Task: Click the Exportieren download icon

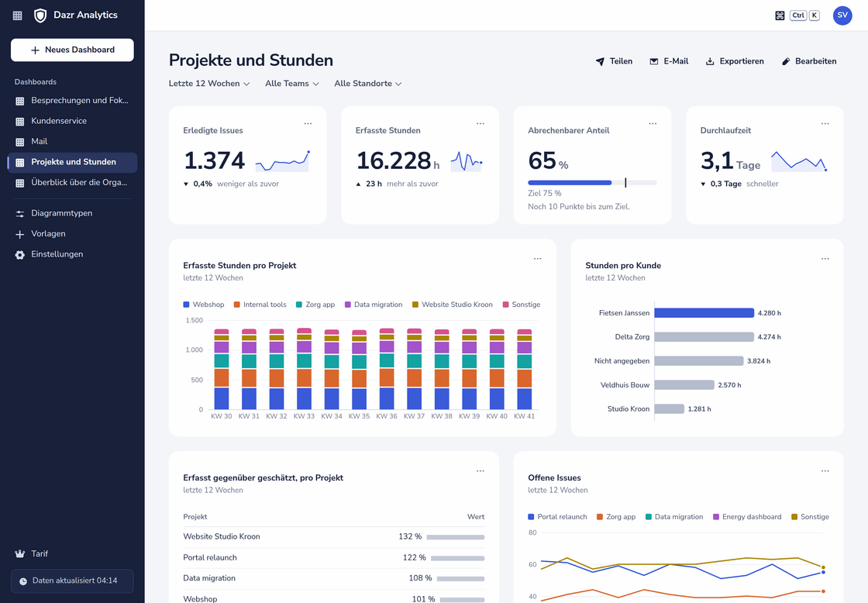Action: (710, 61)
